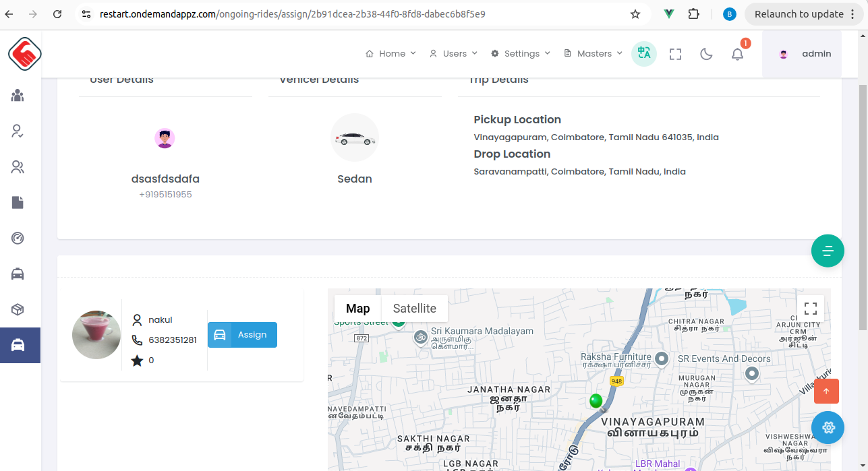
Task: Select the highlighted car sidebar icon
Action: point(18,345)
